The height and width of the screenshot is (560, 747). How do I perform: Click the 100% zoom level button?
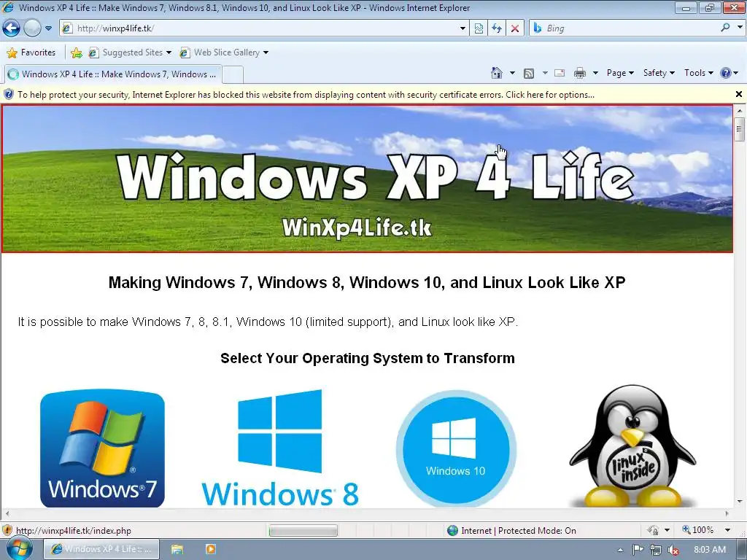tap(698, 530)
